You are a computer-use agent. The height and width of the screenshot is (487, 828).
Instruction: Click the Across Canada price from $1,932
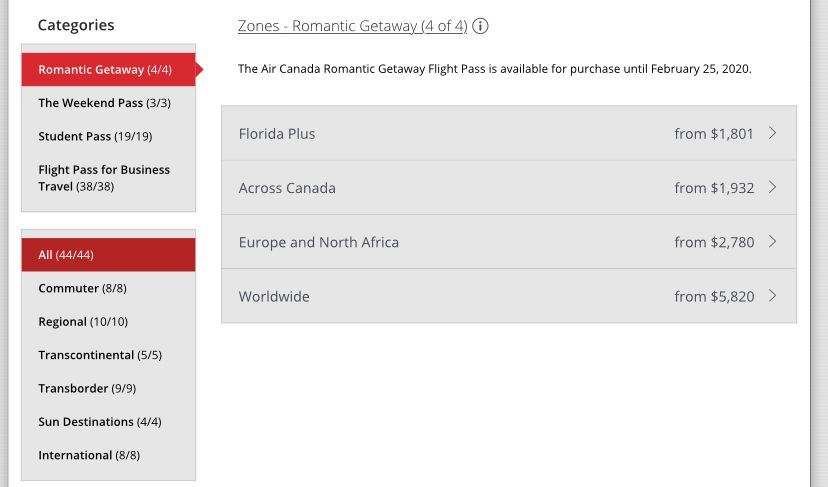pyautogui.click(x=714, y=188)
